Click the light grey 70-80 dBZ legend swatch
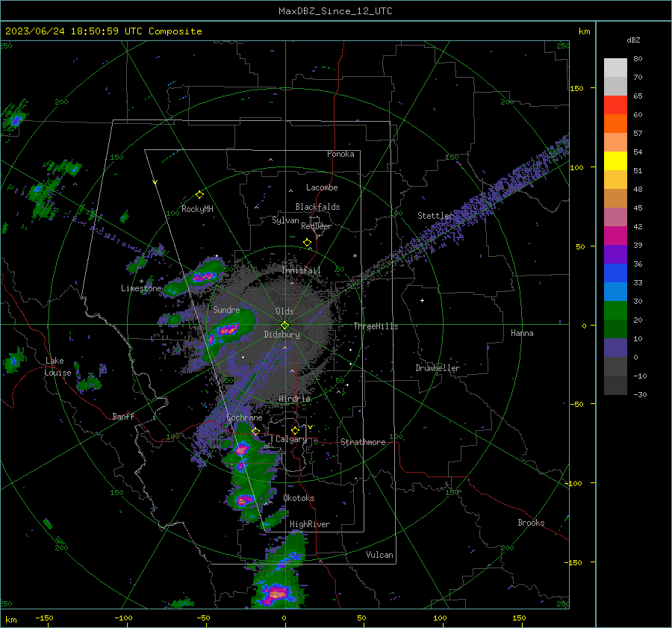 click(x=615, y=68)
